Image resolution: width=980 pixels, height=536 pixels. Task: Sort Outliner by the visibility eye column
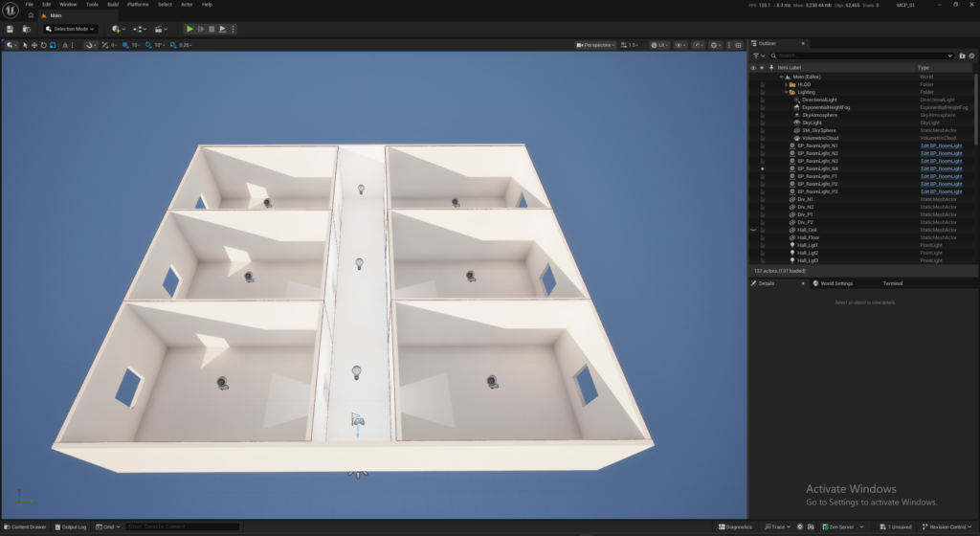click(753, 67)
